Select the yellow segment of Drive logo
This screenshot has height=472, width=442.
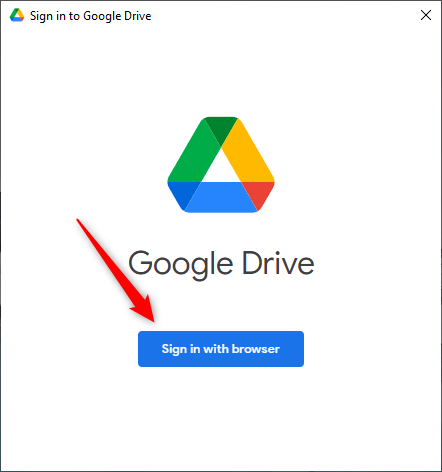tap(248, 153)
